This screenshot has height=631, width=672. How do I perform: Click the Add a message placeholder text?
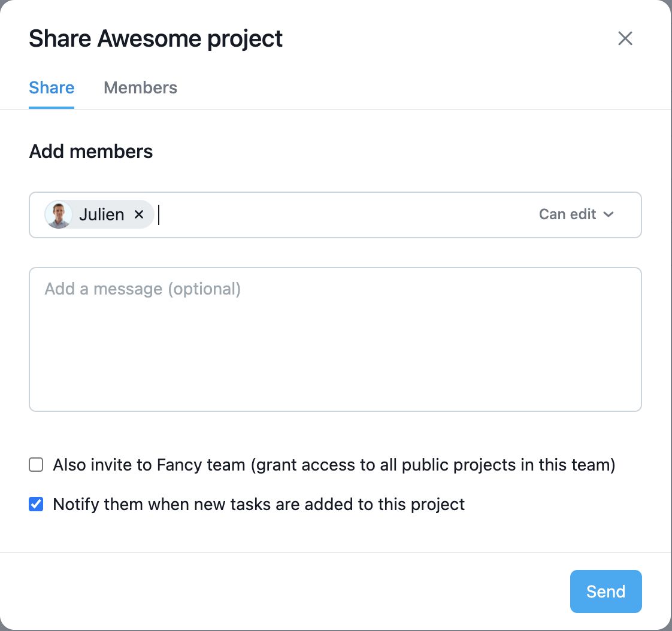[143, 289]
